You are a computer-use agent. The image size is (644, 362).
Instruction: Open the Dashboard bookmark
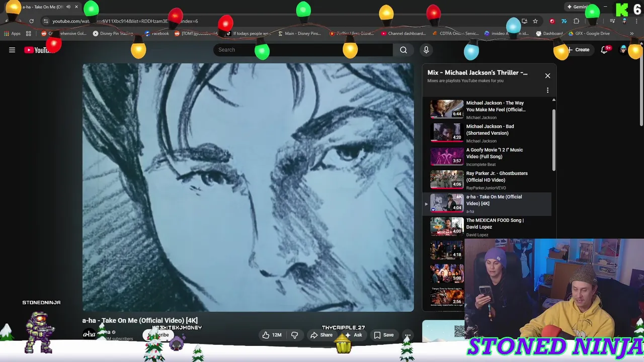click(x=549, y=34)
